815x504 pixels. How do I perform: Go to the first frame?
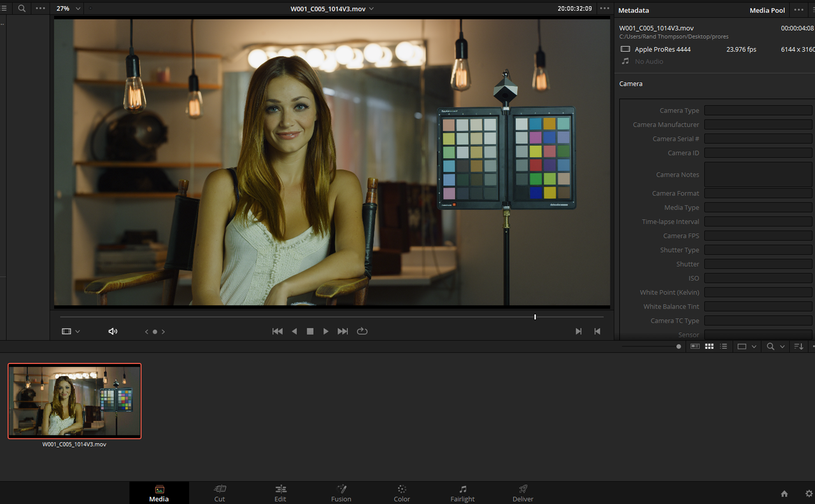point(278,332)
